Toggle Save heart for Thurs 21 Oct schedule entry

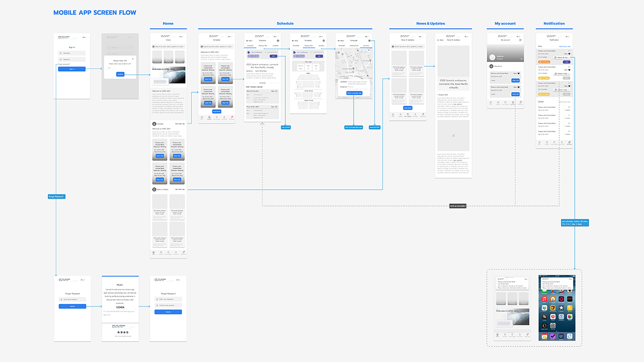tap(276, 106)
